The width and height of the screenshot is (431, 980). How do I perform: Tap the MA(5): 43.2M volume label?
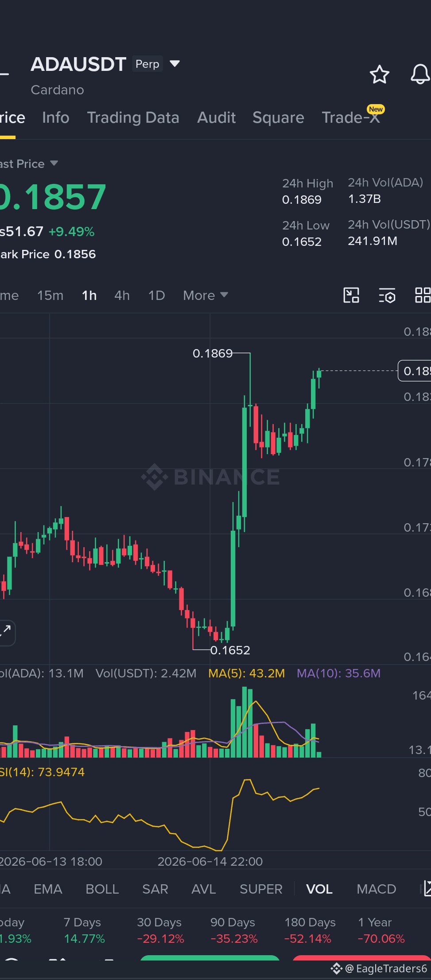246,673
